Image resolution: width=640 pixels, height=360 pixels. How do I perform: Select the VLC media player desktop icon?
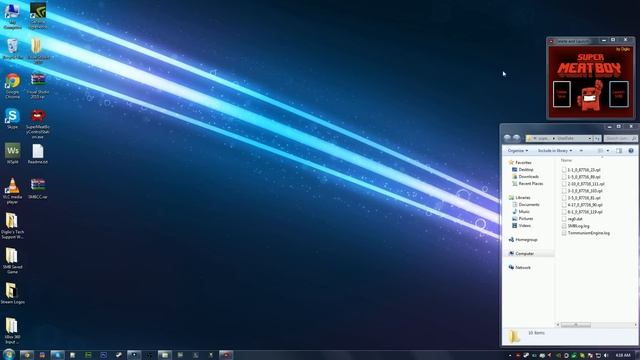12,191
